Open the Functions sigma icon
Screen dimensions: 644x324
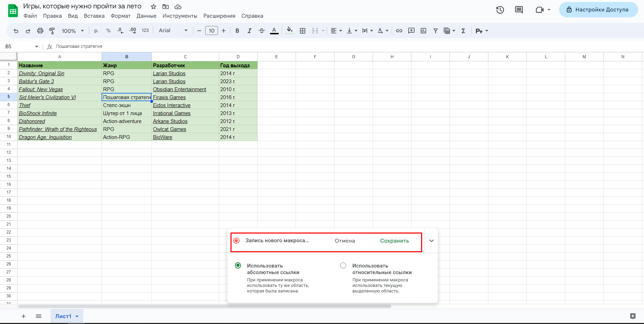click(463, 31)
